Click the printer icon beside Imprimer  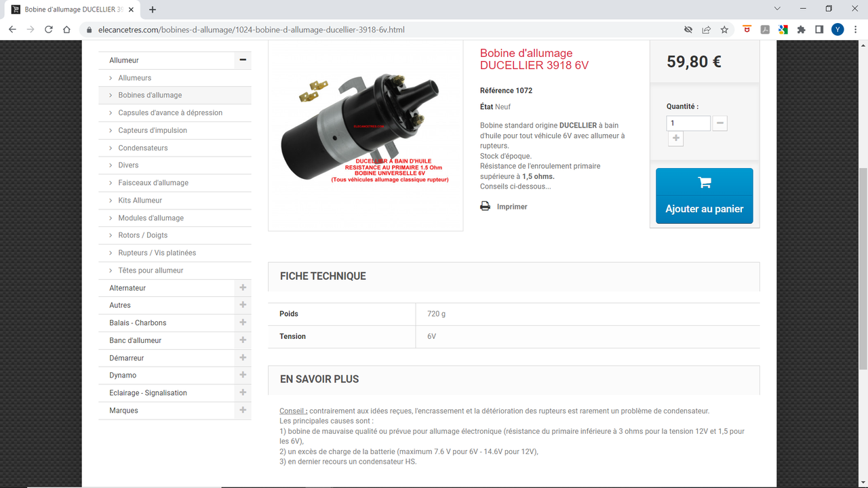point(485,206)
